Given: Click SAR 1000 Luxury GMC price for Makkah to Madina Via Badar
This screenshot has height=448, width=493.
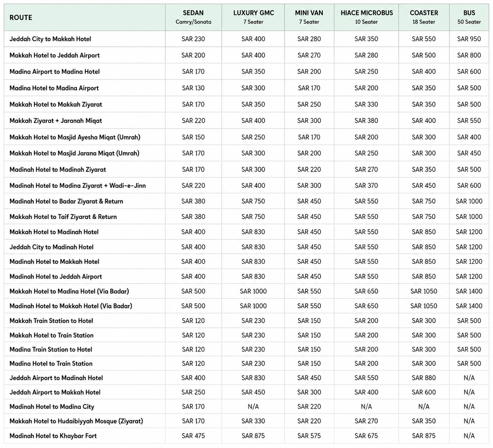Looking at the screenshot, I should click(253, 291).
